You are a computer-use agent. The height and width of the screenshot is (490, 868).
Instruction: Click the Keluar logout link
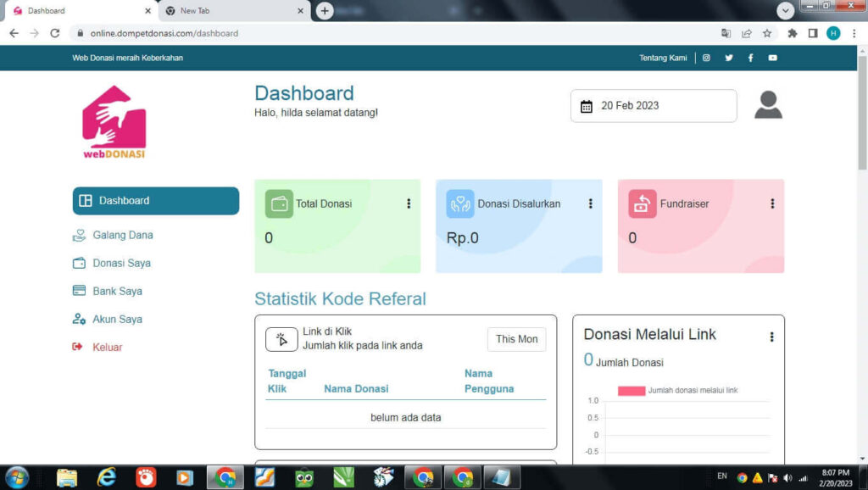pyautogui.click(x=107, y=347)
